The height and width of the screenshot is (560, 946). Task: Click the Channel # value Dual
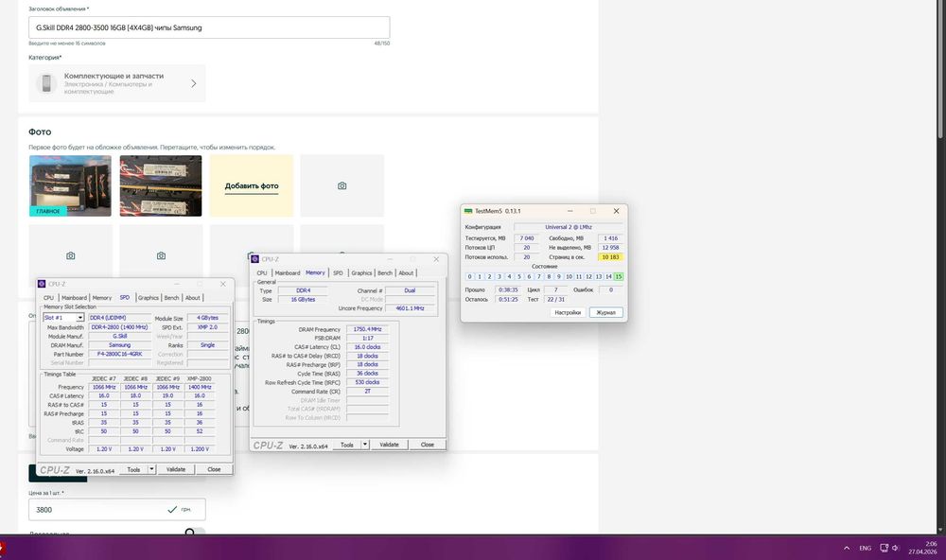tap(411, 290)
